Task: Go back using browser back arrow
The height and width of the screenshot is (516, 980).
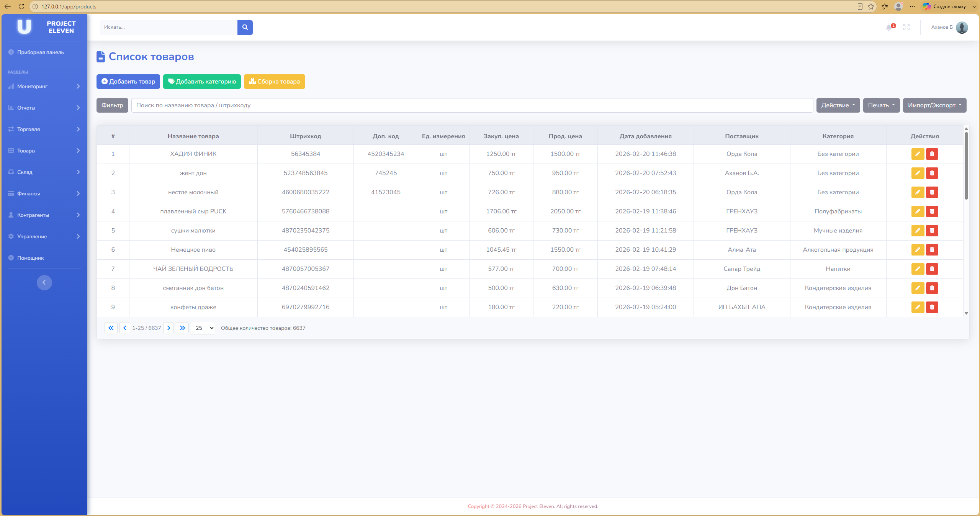Action: [7, 7]
